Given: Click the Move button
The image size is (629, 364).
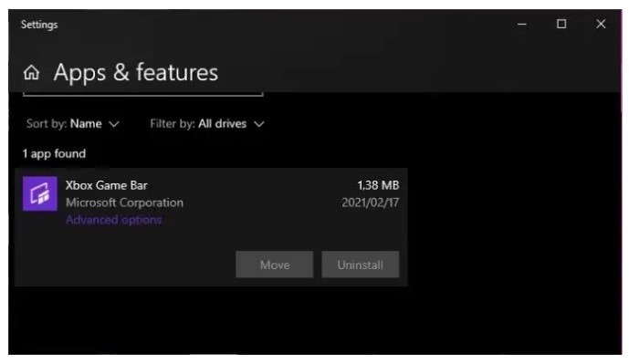Looking at the screenshot, I should [x=275, y=265].
